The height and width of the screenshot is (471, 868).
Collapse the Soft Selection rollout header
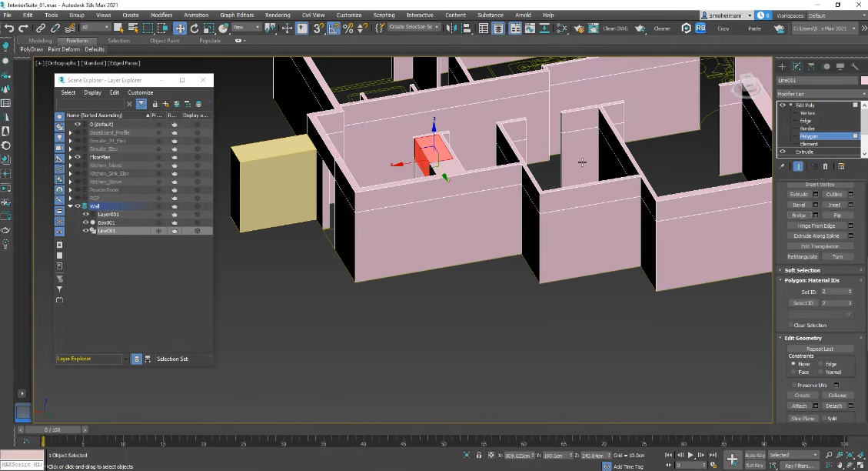[x=820, y=270]
